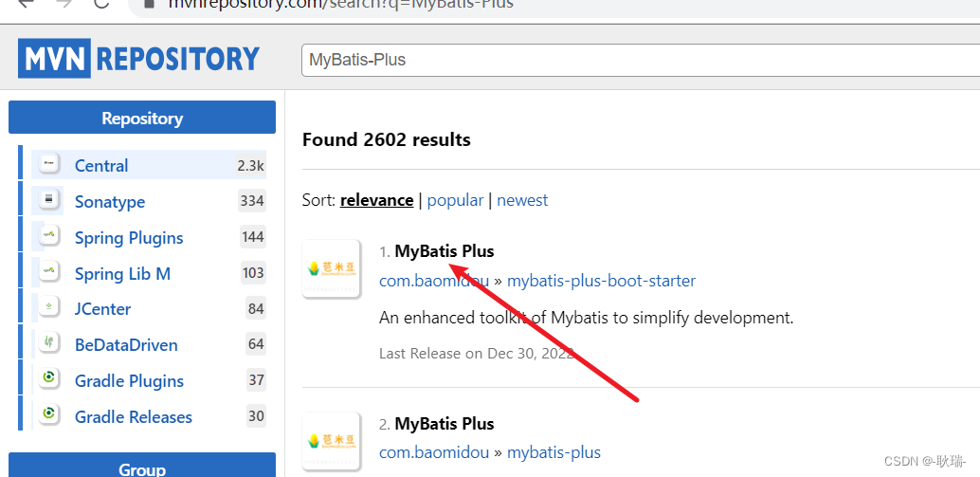Click the Spring Plugins repository icon

point(48,236)
